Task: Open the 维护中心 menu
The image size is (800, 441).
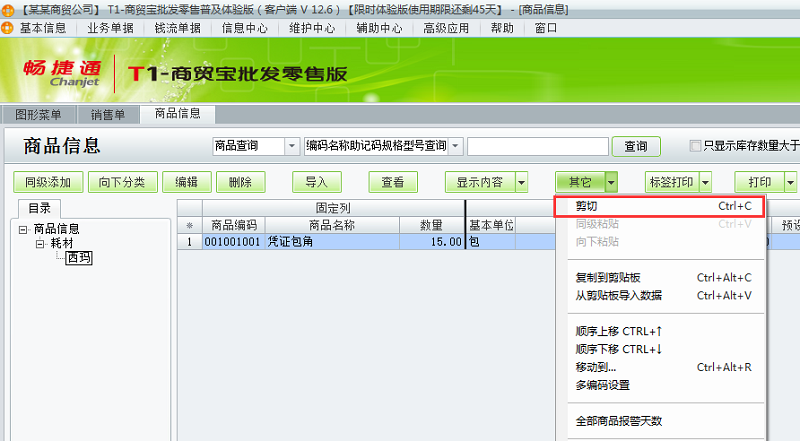Action: click(312, 28)
